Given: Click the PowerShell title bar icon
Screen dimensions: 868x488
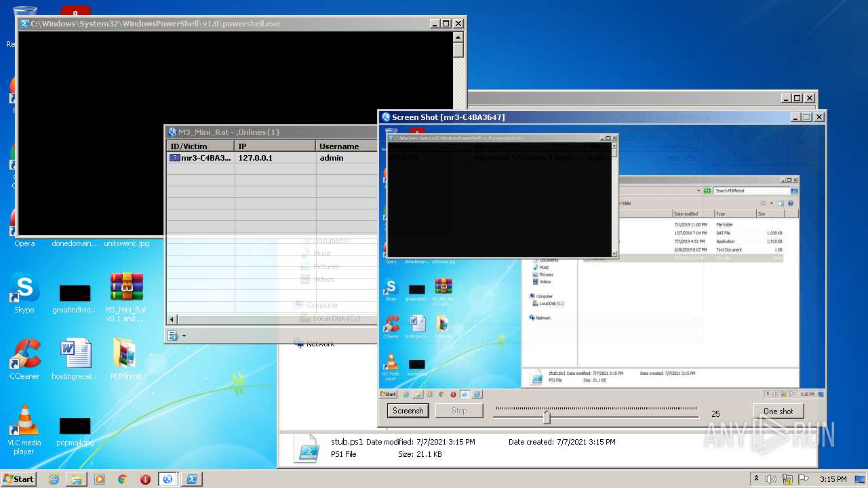Looking at the screenshot, I should 24,23.
